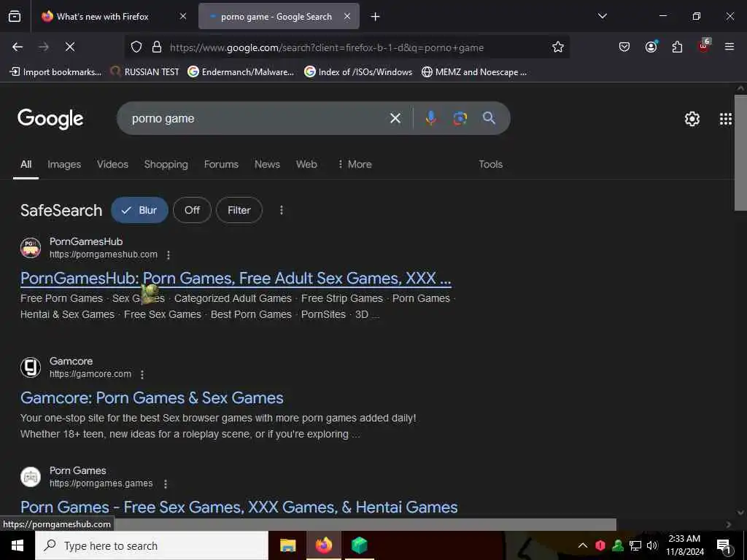Clear the Google search box text
Viewport: 747px width, 560px height.
pos(395,118)
